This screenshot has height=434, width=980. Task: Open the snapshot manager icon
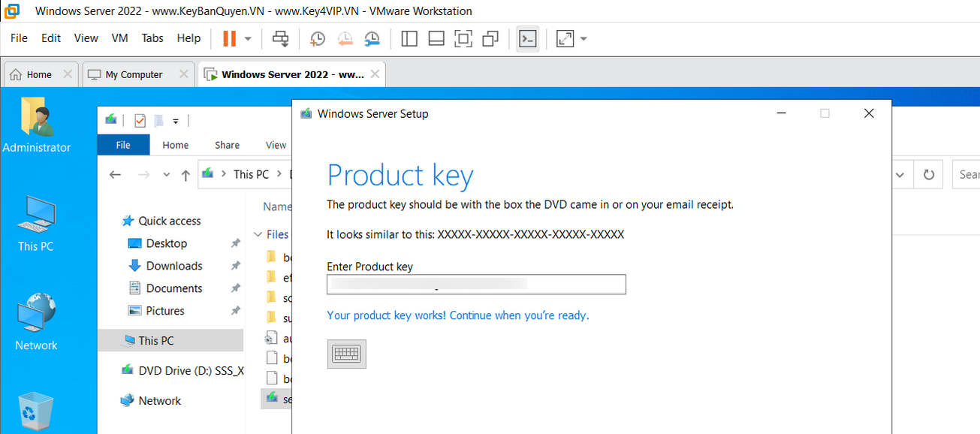click(372, 38)
